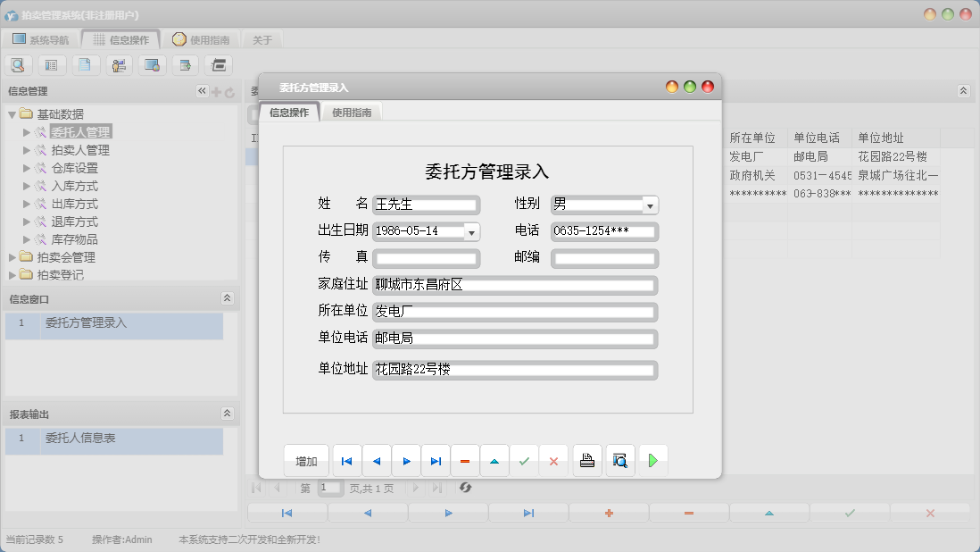Open the 系统导航 tab on the main window
The image size is (980, 552).
pyautogui.click(x=42, y=38)
